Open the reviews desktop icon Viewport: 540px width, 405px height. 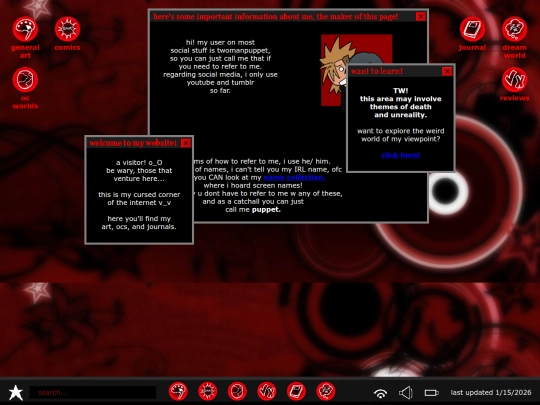pos(514,80)
